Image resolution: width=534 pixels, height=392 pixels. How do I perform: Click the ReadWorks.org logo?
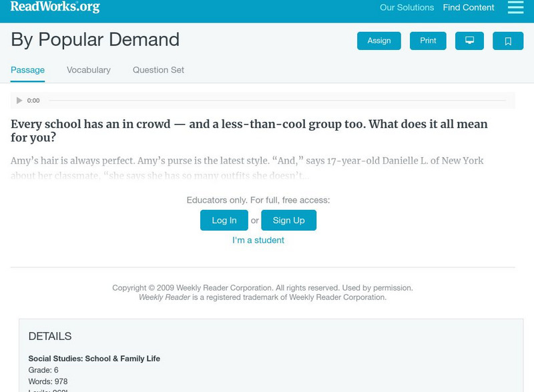53,7
